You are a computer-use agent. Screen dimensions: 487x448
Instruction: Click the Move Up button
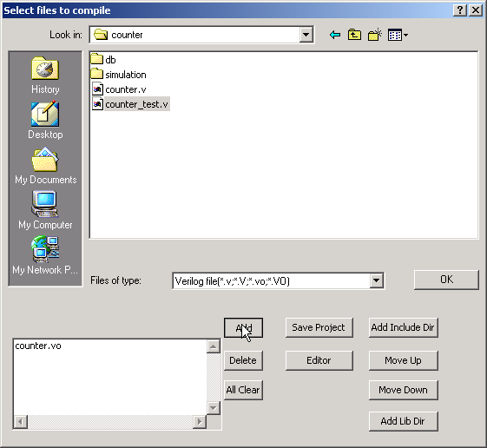403,360
